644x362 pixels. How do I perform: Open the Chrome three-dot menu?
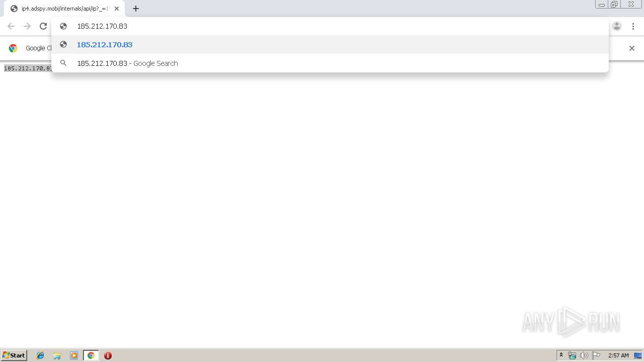pos(633,26)
